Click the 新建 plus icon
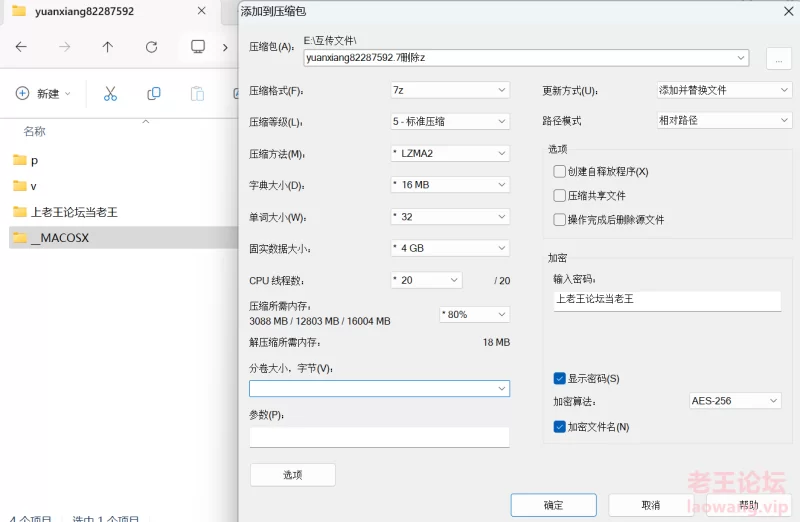 click(x=22, y=93)
